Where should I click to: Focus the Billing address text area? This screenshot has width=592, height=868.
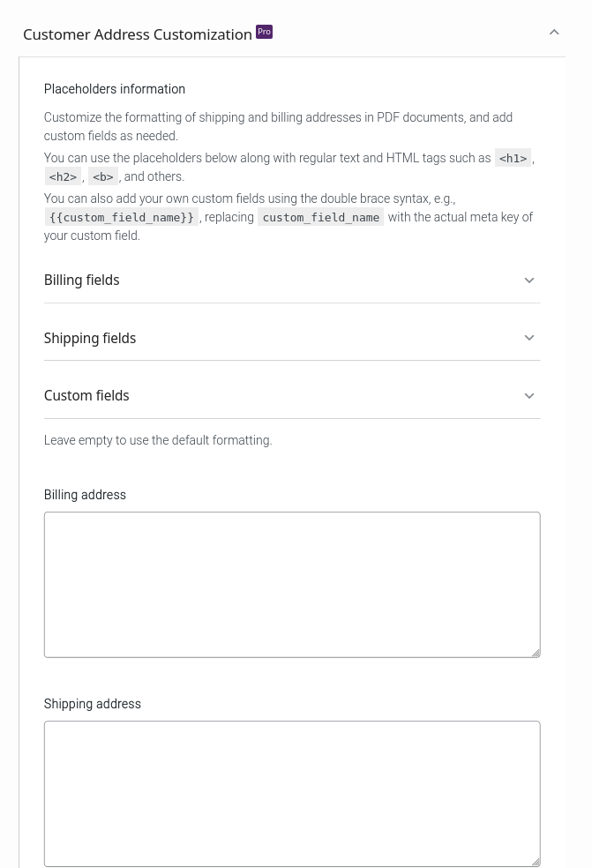292,585
